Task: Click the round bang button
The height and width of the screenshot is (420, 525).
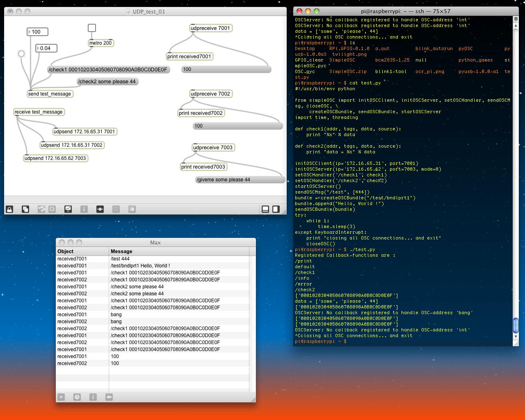Action: [21, 54]
